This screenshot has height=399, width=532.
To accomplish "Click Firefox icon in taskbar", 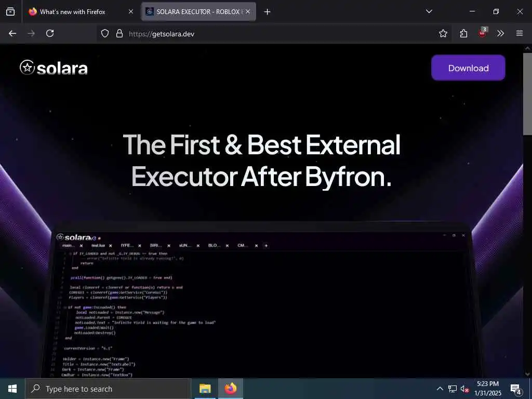I will pos(230,389).
